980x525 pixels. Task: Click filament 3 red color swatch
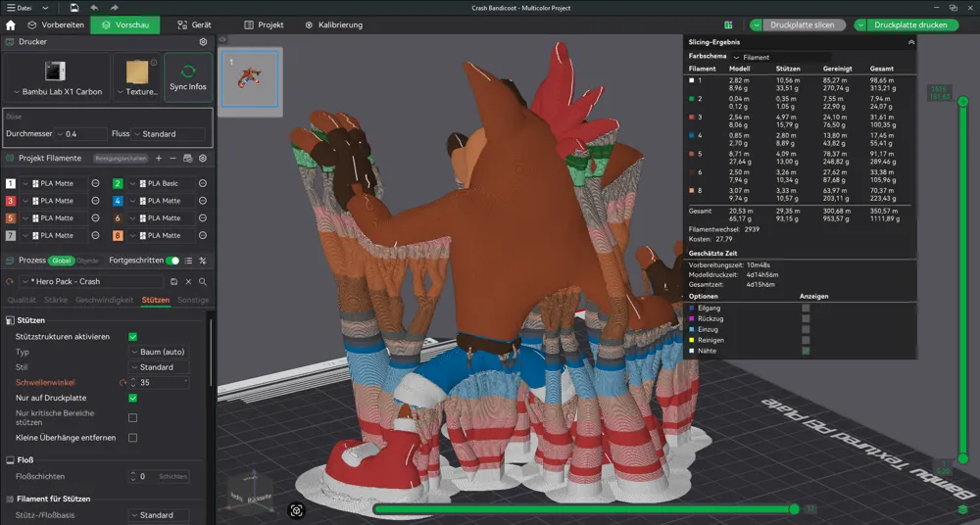[x=11, y=201]
